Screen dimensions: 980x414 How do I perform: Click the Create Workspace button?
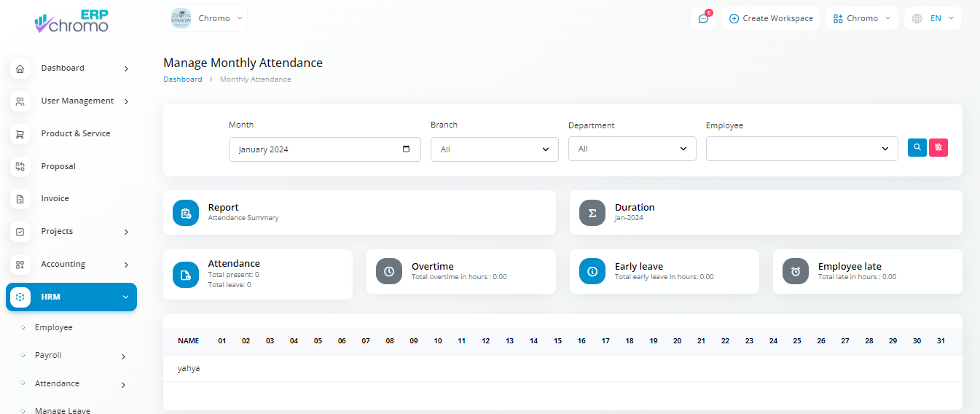pyautogui.click(x=771, y=19)
